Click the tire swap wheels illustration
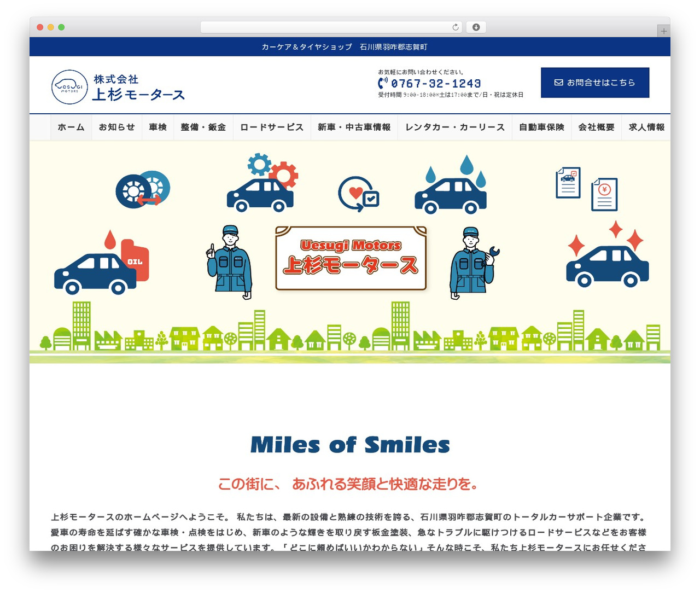700x593 pixels. (143, 189)
